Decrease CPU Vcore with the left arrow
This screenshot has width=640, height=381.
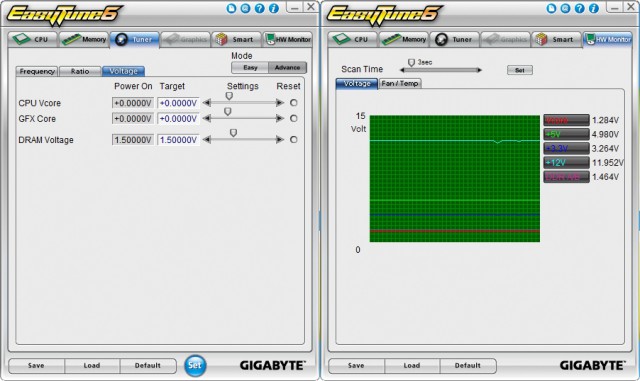(207, 103)
